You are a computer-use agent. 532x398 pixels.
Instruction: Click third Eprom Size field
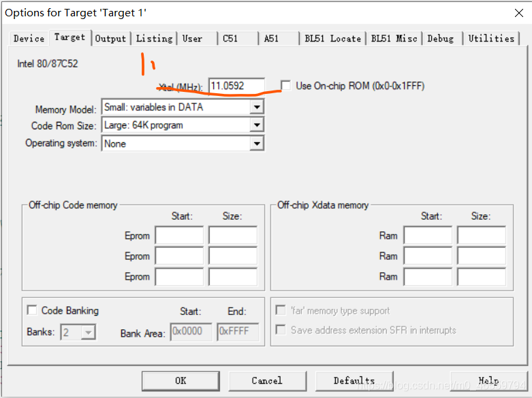coord(233,277)
